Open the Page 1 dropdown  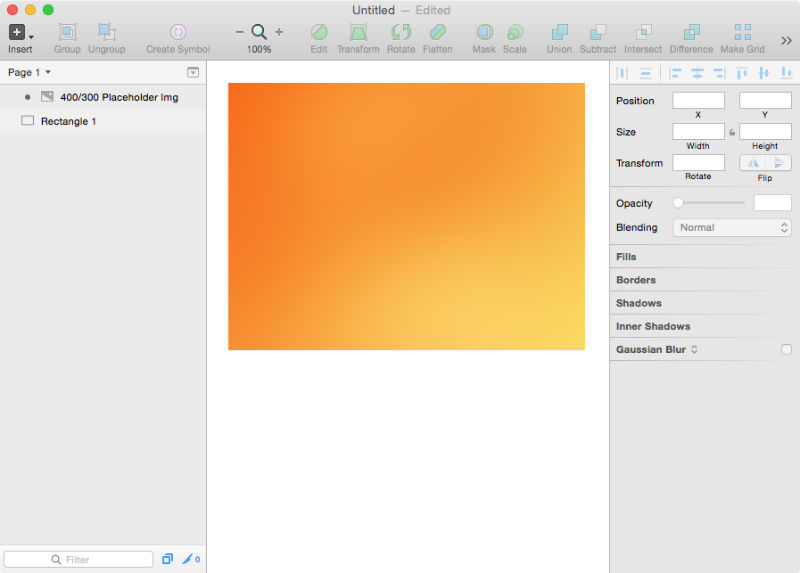pos(30,73)
